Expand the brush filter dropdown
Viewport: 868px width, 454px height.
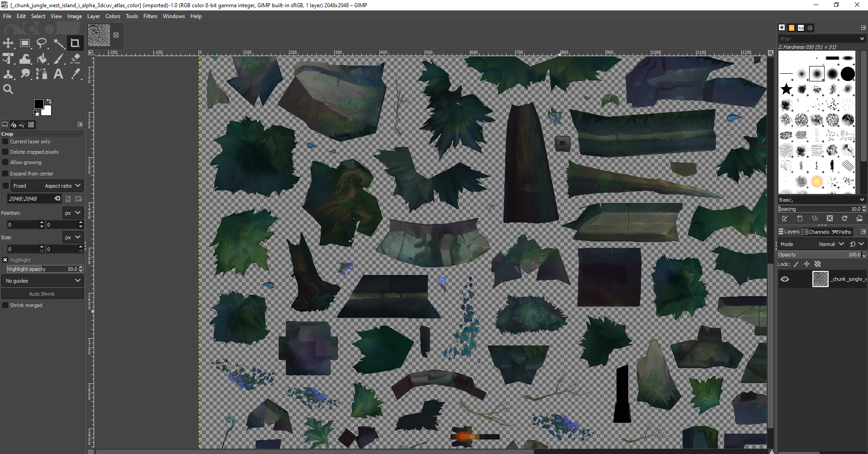862,39
